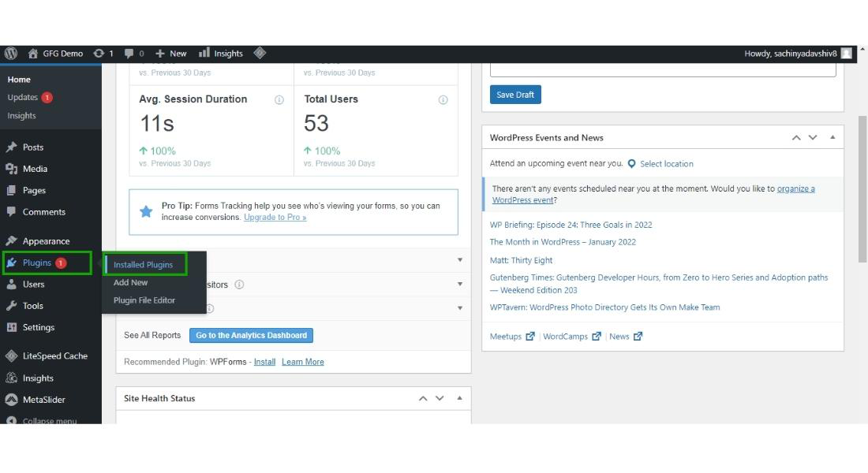Expand the visitors report row arrow
868x473 pixels.
(460, 285)
